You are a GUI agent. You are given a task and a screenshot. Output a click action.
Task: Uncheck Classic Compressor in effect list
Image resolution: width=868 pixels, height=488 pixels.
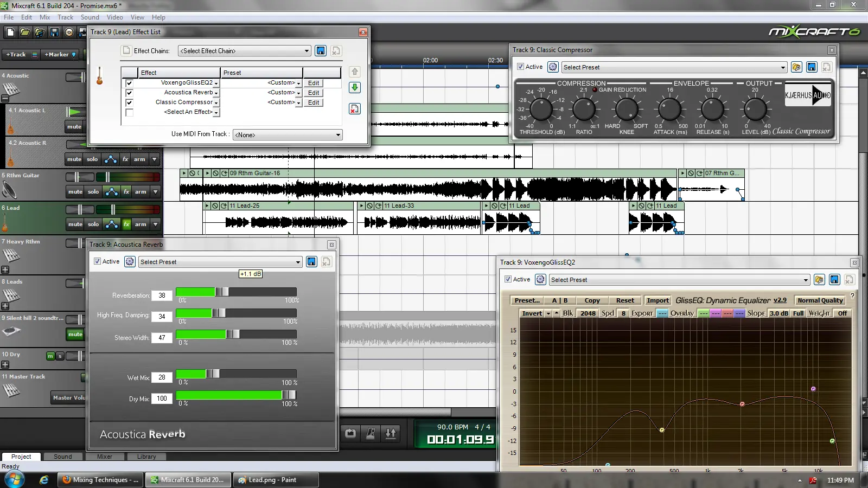pyautogui.click(x=129, y=102)
